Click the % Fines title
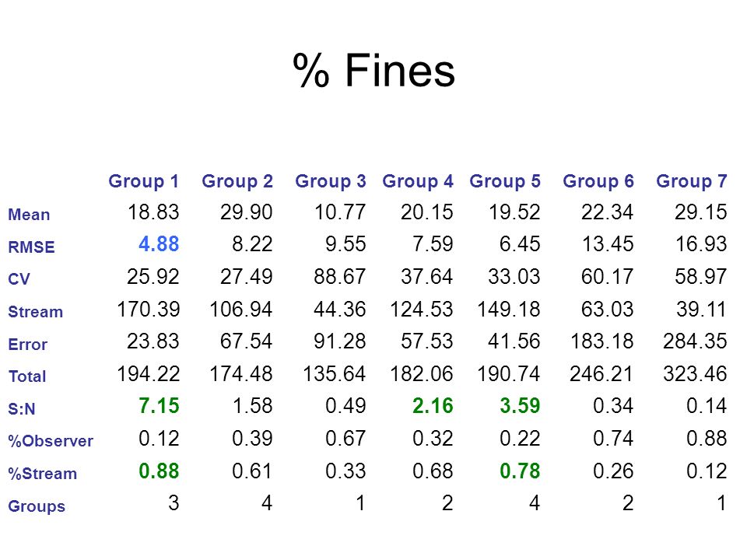The height and width of the screenshot is (560, 747). pyautogui.click(x=374, y=71)
